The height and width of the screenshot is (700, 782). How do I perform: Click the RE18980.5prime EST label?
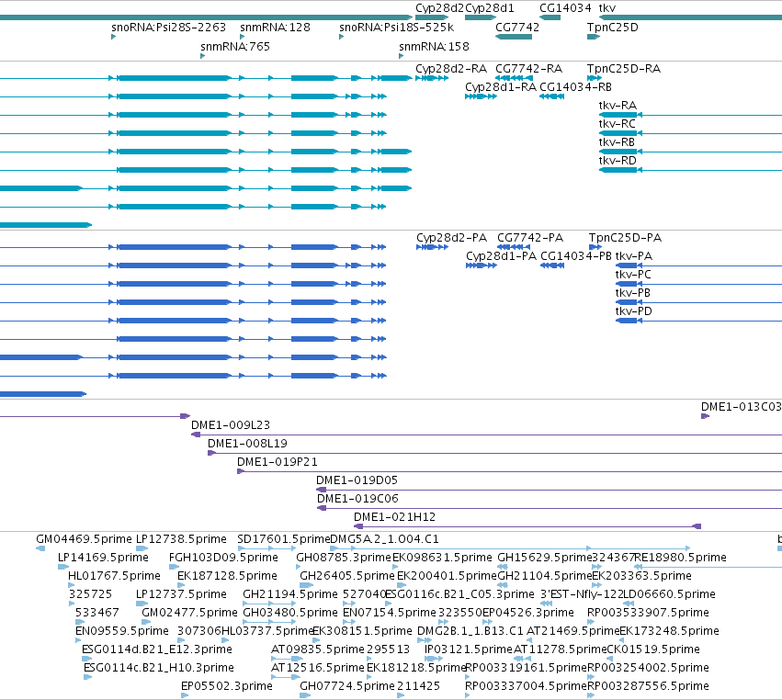coord(680,558)
